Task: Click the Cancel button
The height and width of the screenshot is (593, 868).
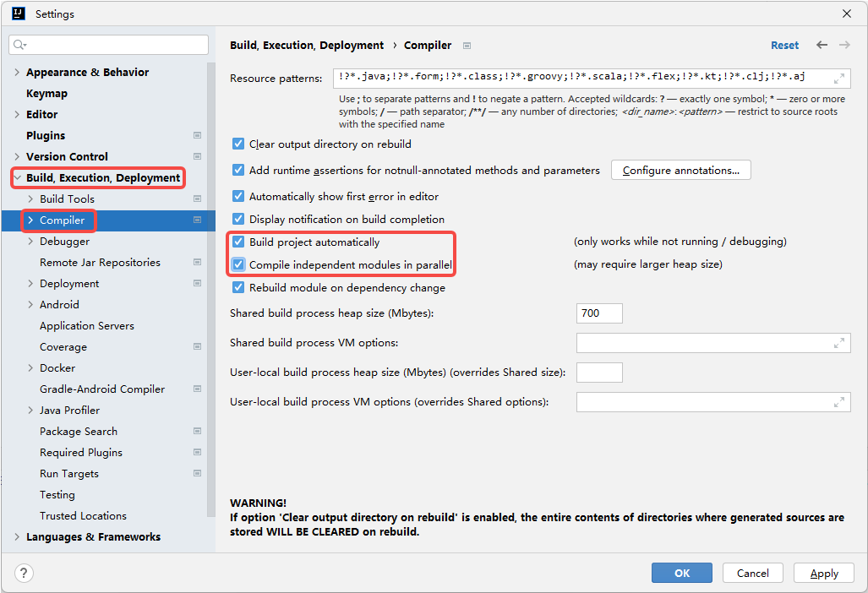Action: (x=753, y=573)
